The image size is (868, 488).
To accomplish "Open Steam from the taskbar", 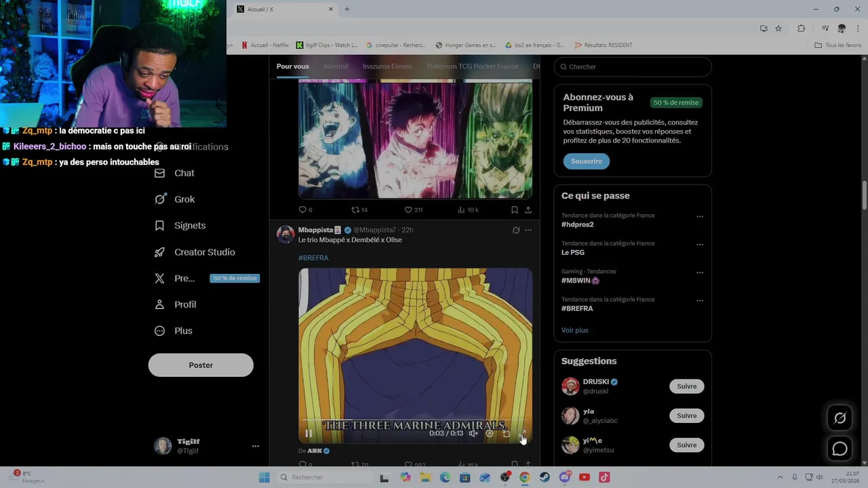I will click(545, 477).
